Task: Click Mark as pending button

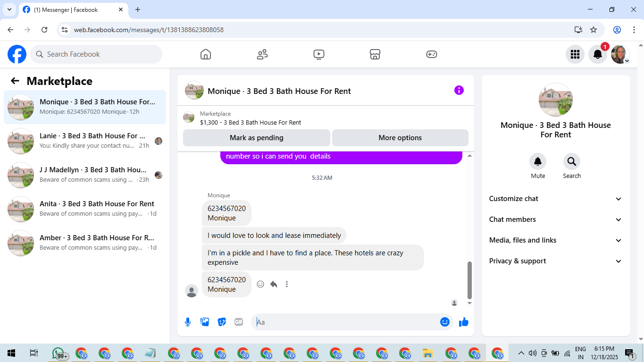Action: (257, 138)
